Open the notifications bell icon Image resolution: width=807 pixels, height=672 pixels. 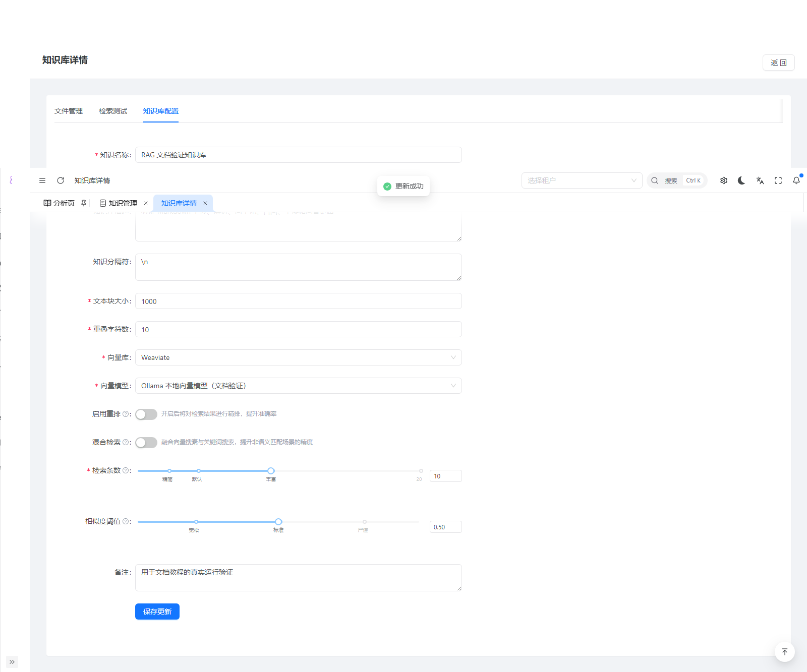pyautogui.click(x=796, y=180)
